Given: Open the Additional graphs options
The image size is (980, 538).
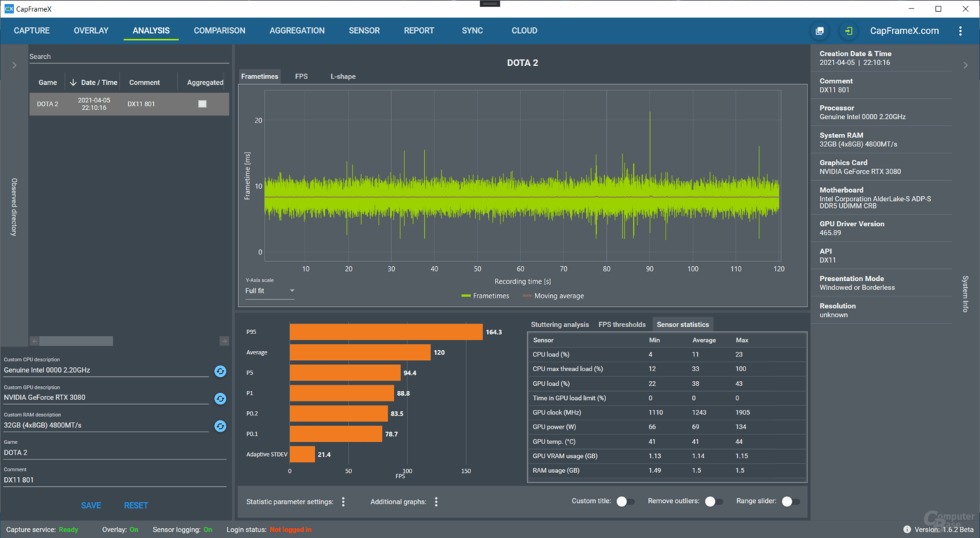Looking at the screenshot, I should pos(435,501).
